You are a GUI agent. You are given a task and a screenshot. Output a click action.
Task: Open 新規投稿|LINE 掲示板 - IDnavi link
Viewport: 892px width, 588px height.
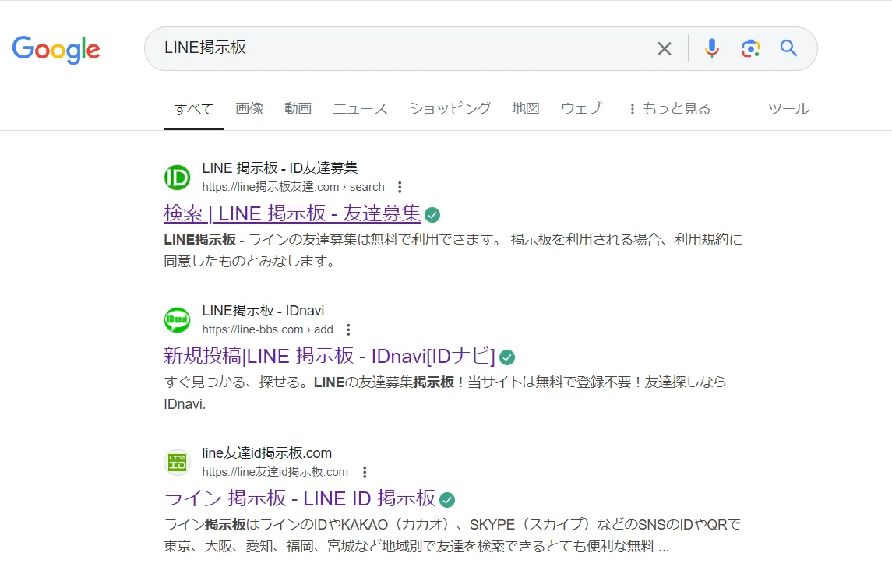(329, 355)
